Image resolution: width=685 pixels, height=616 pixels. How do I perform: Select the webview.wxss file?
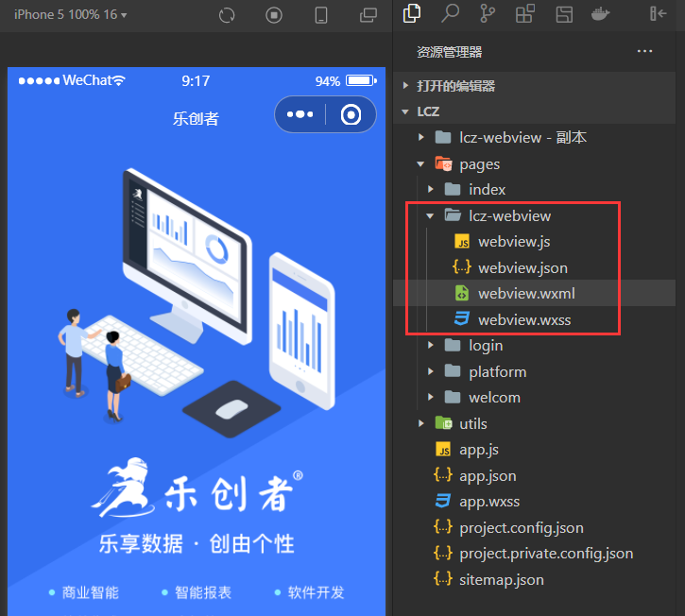click(524, 320)
